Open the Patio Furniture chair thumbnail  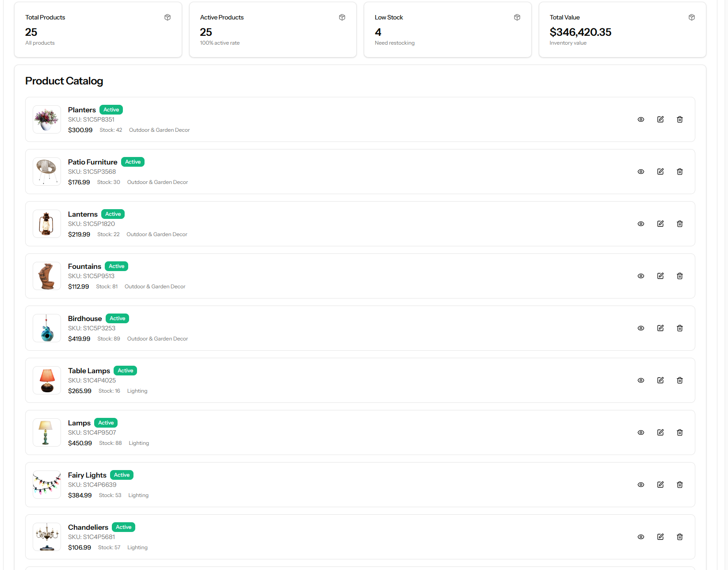tap(47, 172)
